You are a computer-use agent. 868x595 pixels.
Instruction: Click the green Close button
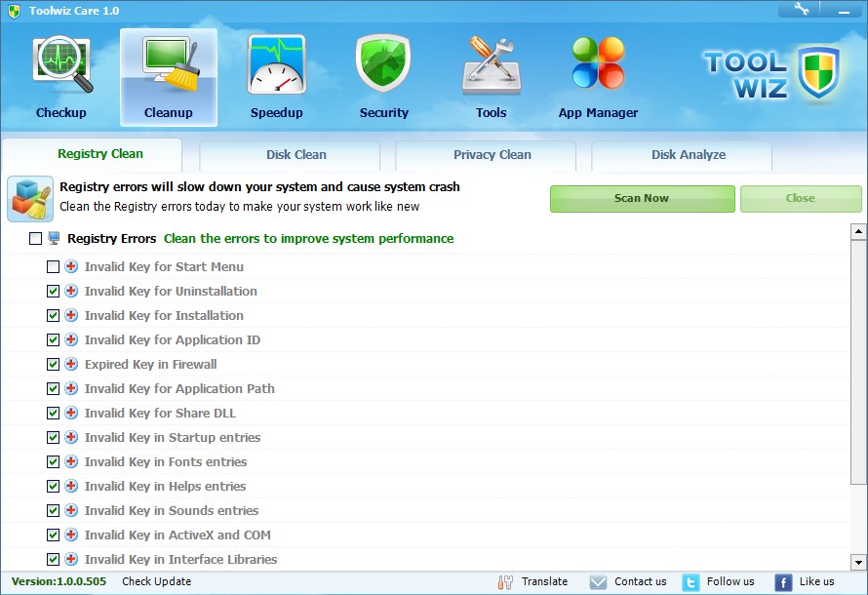click(x=801, y=199)
